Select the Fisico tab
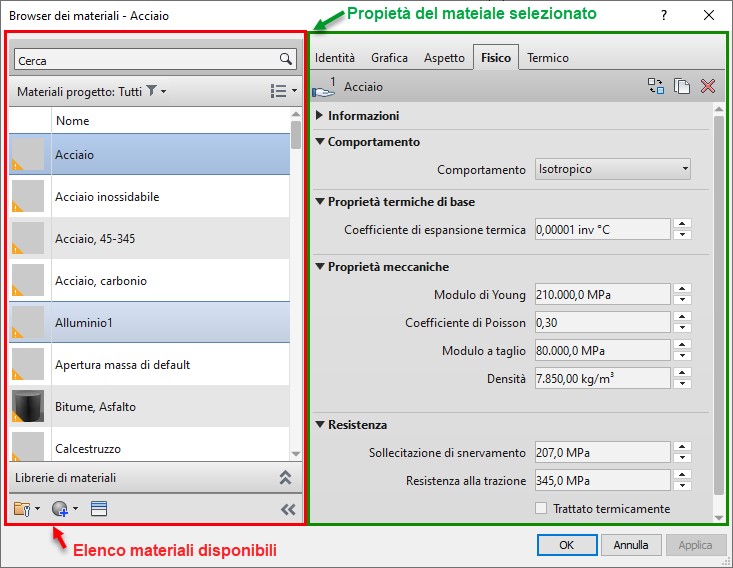 click(496, 58)
